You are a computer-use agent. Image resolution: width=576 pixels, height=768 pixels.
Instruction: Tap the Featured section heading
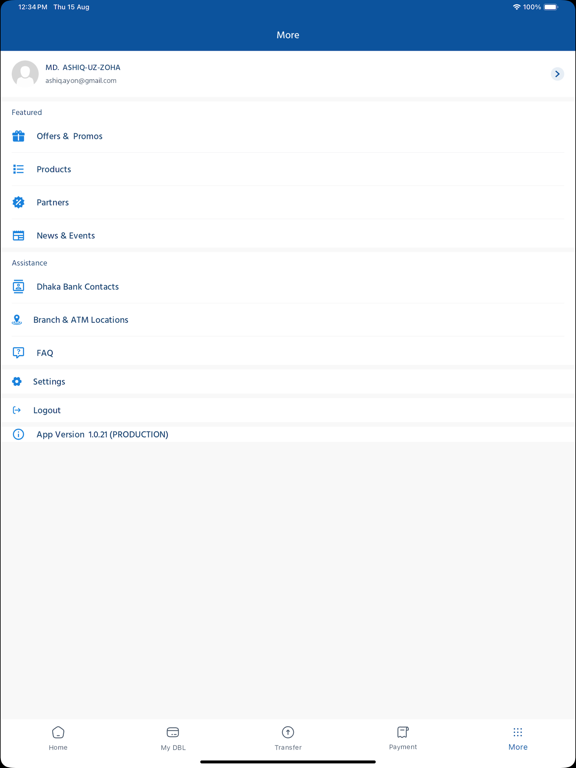point(27,112)
